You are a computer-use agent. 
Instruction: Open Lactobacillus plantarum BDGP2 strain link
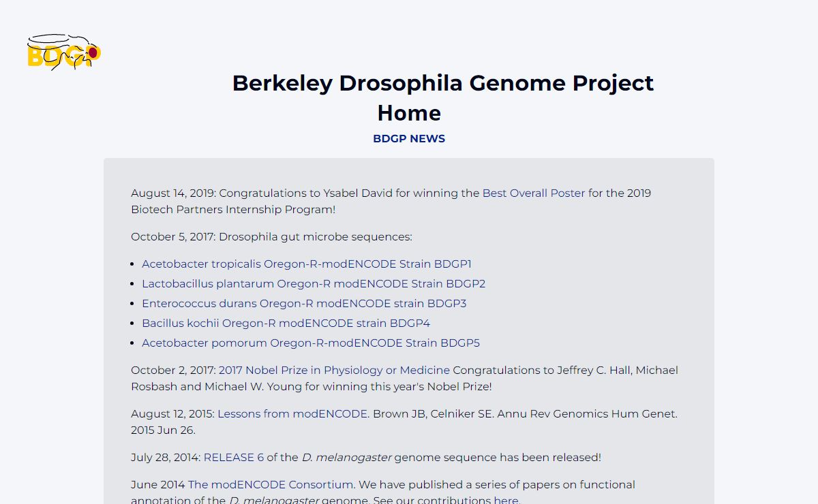point(314,284)
